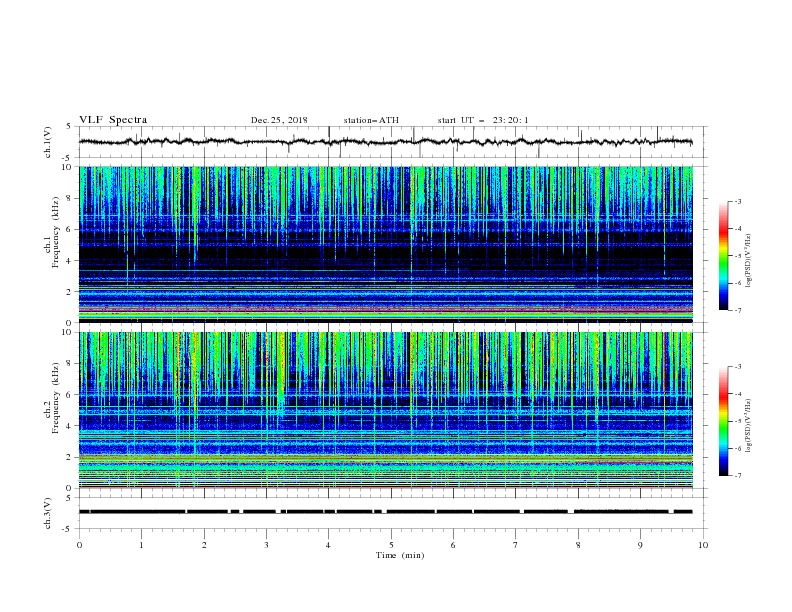Click the log(PSD) label beside ch.1 colorbar
The image size is (792, 612).
(748, 261)
